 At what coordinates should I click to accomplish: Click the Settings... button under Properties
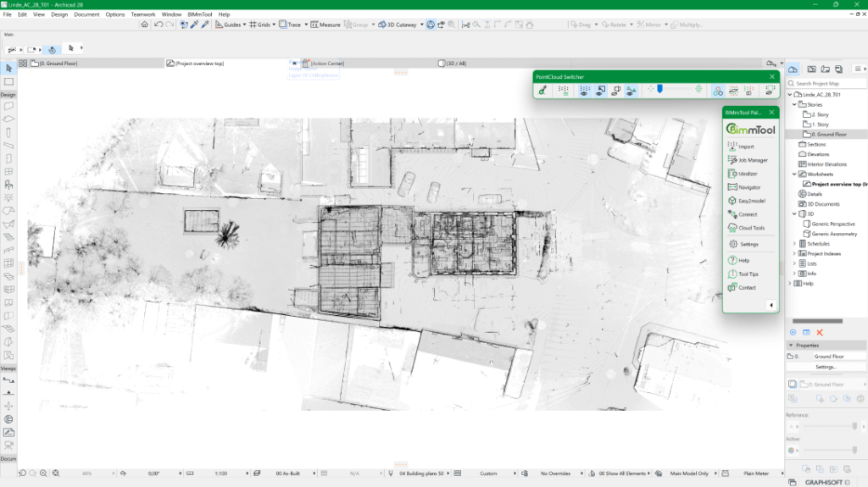(826, 367)
